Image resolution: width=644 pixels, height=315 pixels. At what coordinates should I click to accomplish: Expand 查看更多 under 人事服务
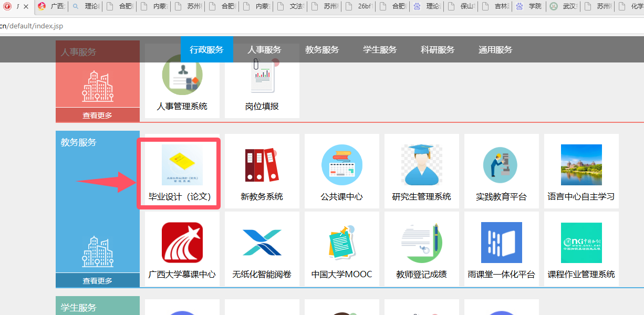coord(97,115)
